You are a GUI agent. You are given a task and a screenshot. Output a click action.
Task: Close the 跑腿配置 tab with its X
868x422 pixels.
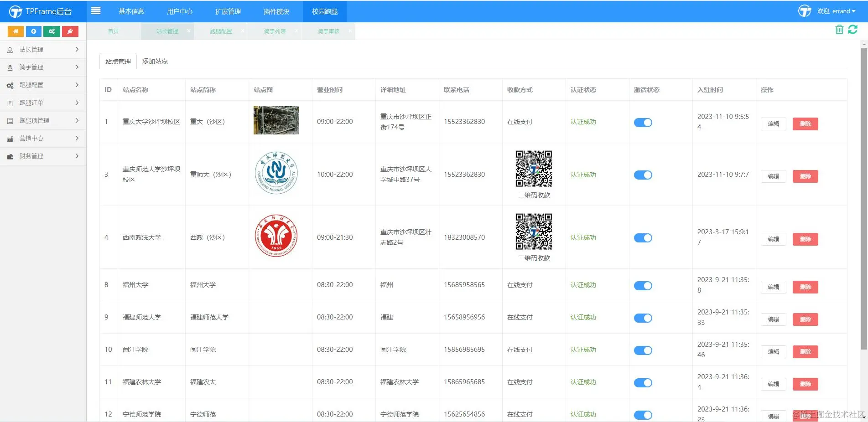coord(242,31)
